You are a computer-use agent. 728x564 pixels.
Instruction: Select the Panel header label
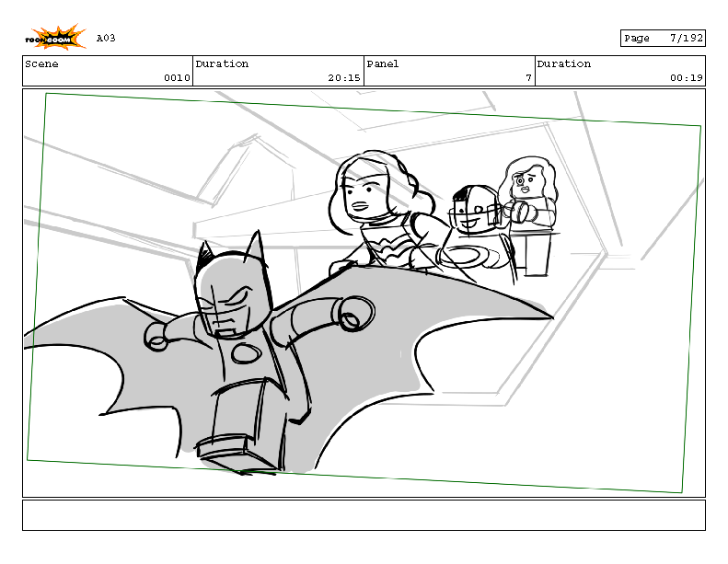pos(383,64)
